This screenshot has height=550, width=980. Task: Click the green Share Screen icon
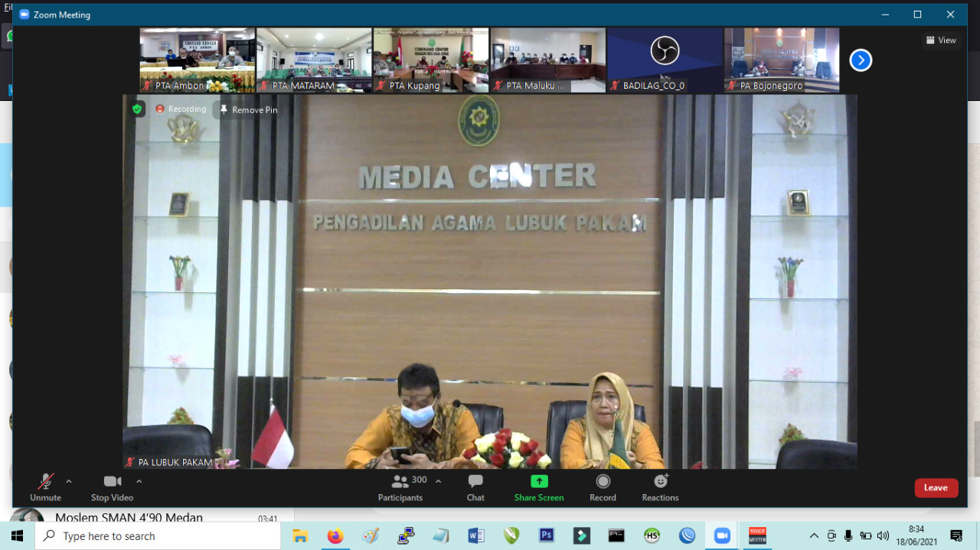click(539, 481)
